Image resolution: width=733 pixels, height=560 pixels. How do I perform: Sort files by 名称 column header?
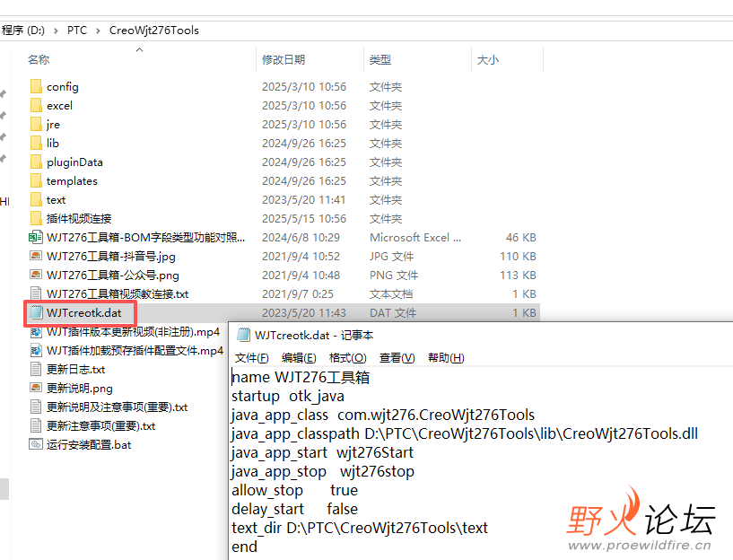click(39, 60)
